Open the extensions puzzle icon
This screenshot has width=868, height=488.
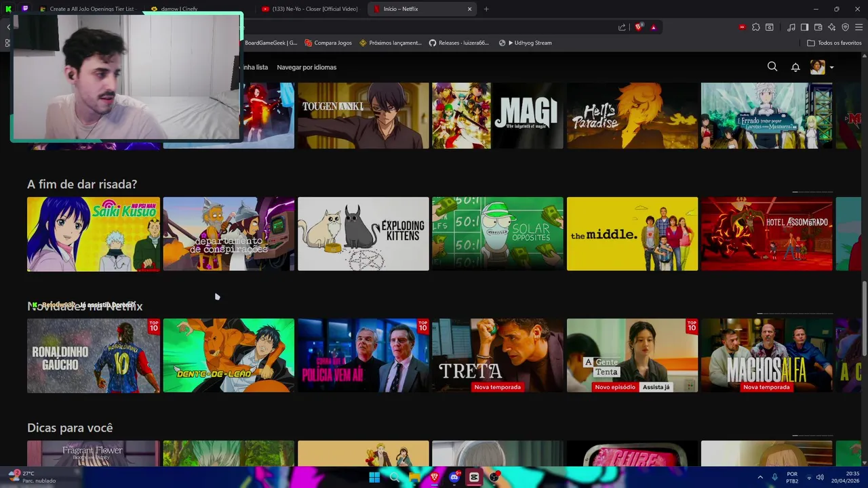tap(756, 27)
